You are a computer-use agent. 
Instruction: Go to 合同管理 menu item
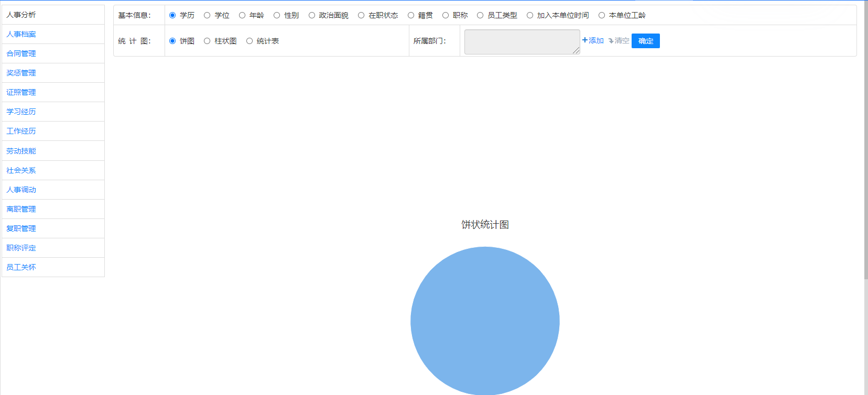click(x=21, y=53)
